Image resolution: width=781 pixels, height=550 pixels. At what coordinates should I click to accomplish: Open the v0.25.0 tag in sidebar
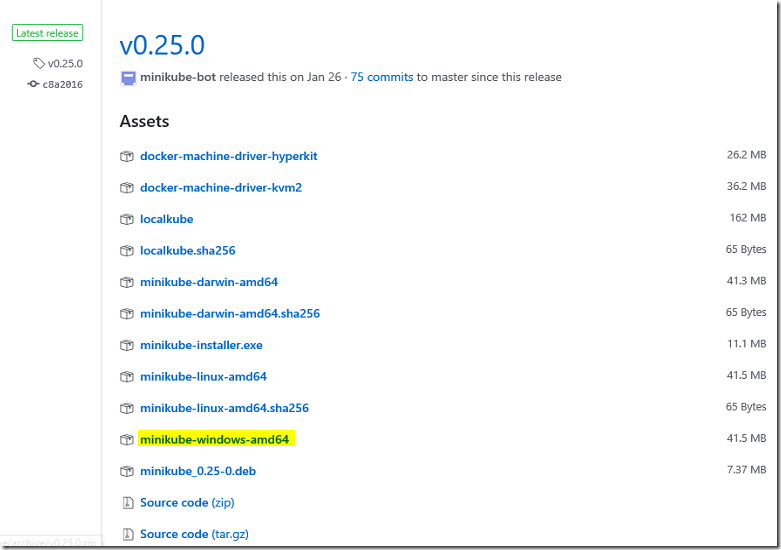65,64
